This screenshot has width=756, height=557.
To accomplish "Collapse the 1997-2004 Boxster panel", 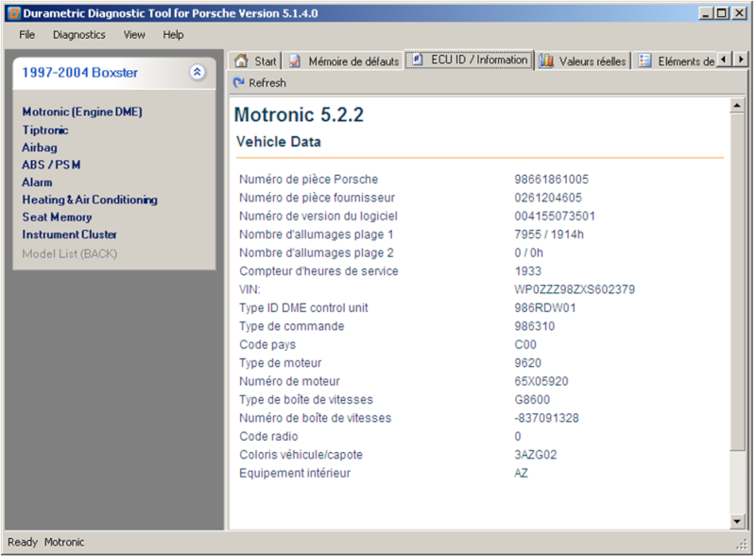I will pyautogui.click(x=197, y=73).
